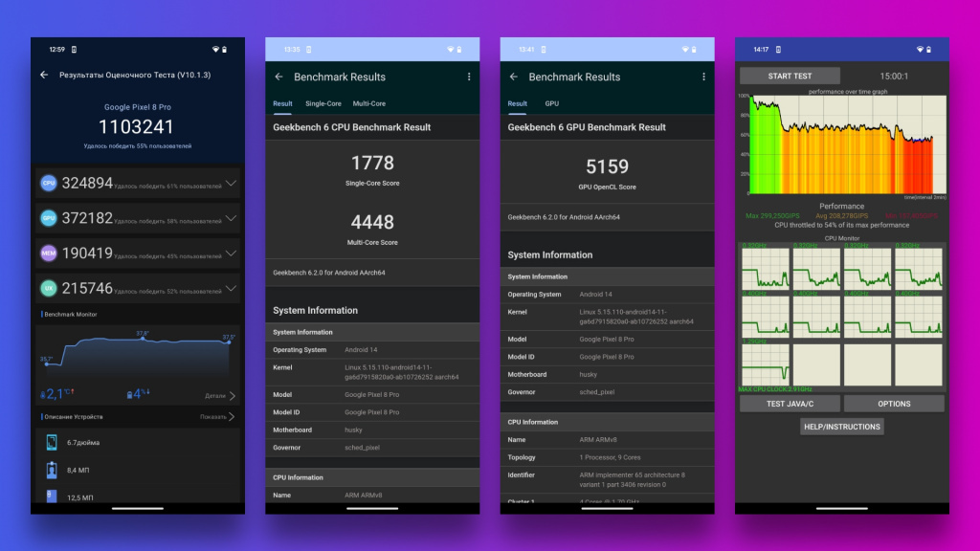Image resolution: width=980 pixels, height=551 pixels.
Task: Tap the 8,4 МП front camera icon
Action: [52, 470]
